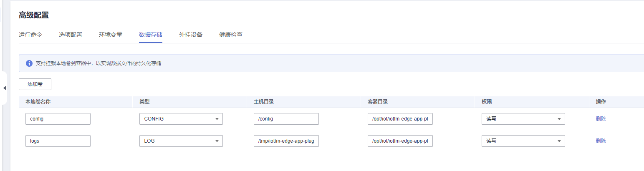Go to the 外挂设备 tab
The height and width of the screenshot is (171, 644).
coord(191,35)
